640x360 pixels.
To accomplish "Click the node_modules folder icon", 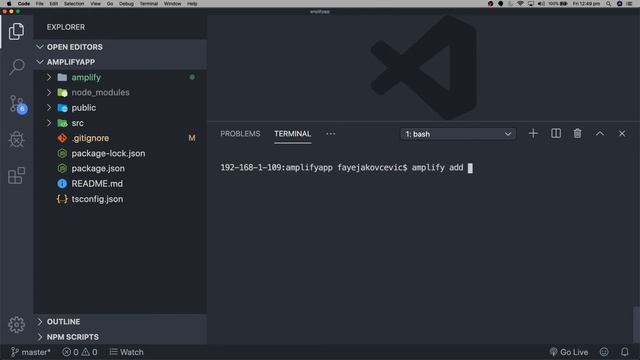I will (62, 93).
